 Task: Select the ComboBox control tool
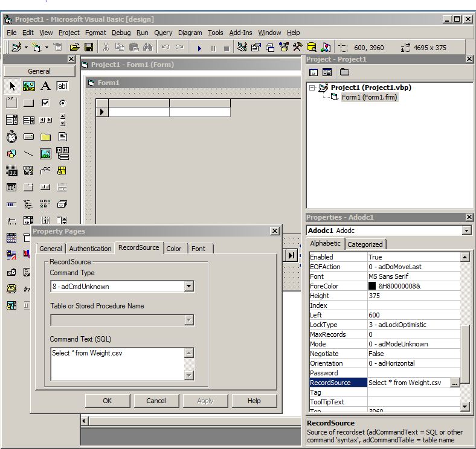(x=12, y=120)
